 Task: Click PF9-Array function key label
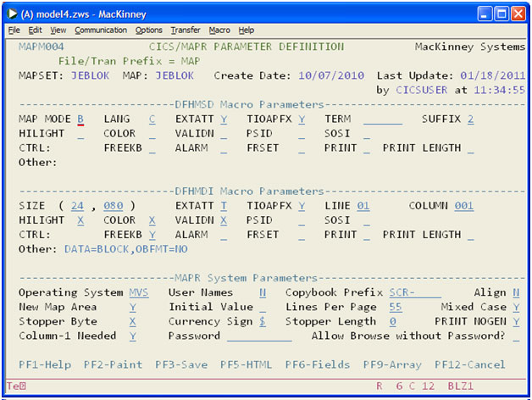[392, 364]
